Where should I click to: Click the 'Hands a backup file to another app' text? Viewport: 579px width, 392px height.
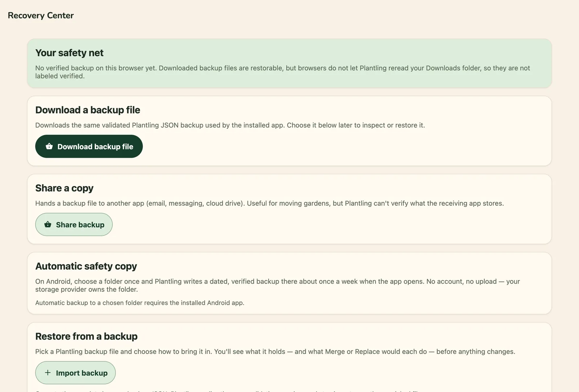click(x=270, y=203)
